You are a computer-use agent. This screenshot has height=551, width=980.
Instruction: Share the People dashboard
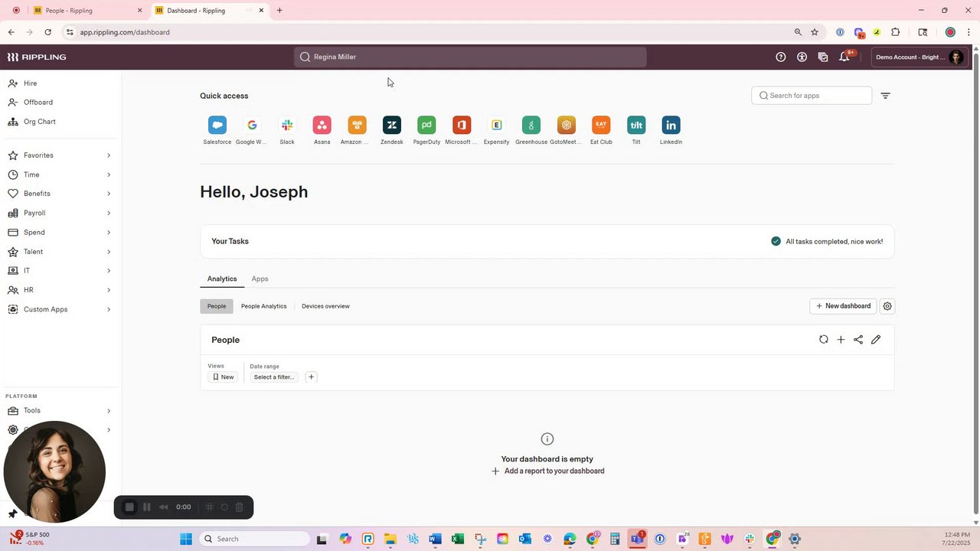[858, 340]
